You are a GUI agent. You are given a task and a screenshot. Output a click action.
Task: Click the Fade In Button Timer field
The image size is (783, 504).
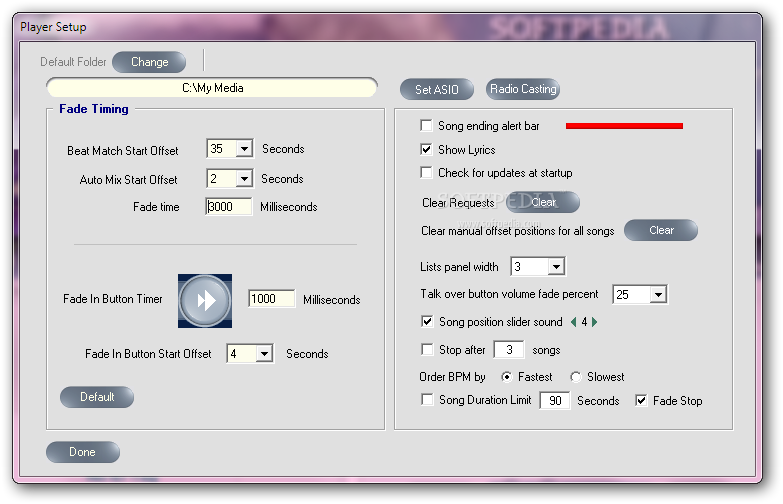coord(272,299)
